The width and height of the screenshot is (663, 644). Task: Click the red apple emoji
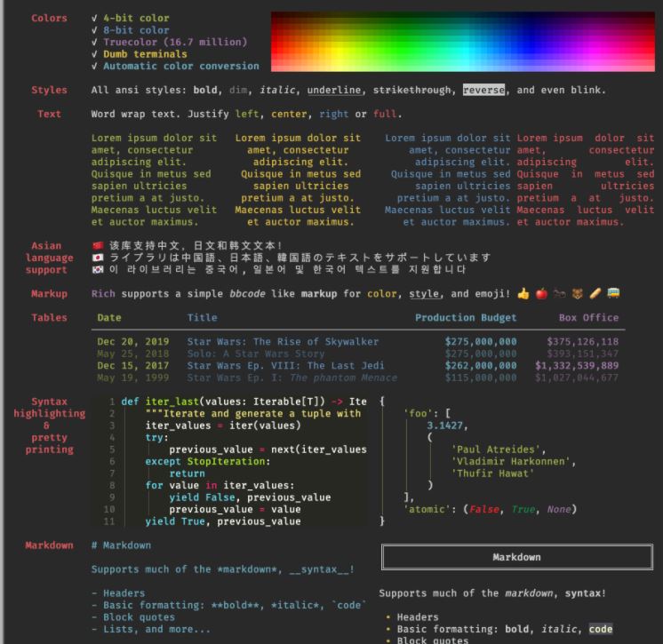click(541, 294)
